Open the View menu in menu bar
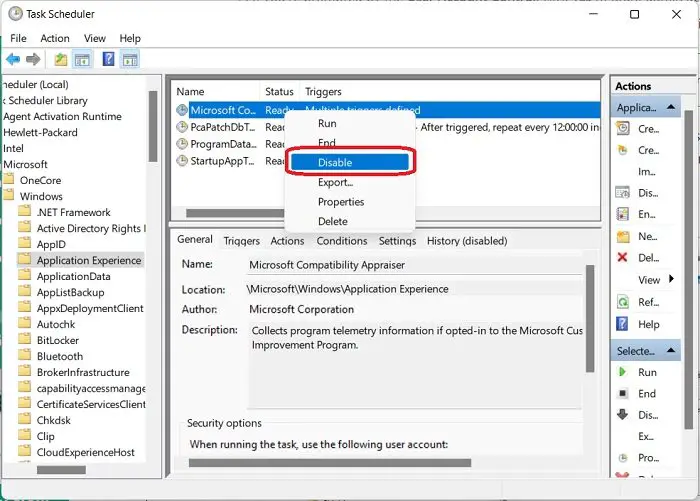 click(x=95, y=38)
